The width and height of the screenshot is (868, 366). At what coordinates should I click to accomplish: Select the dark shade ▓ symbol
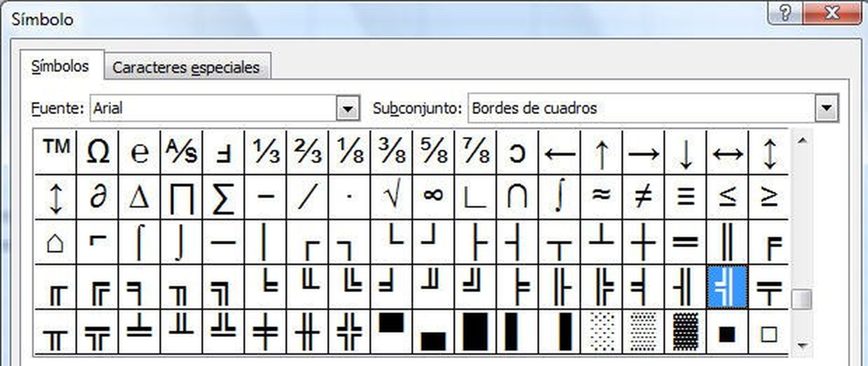click(685, 332)
